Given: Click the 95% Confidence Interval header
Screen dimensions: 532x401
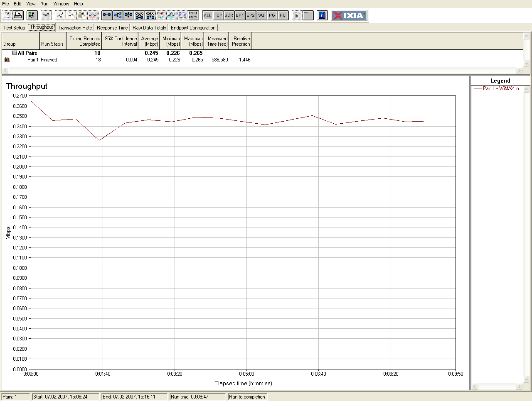Looking at the screenshot, I should [x=120, y=41].
